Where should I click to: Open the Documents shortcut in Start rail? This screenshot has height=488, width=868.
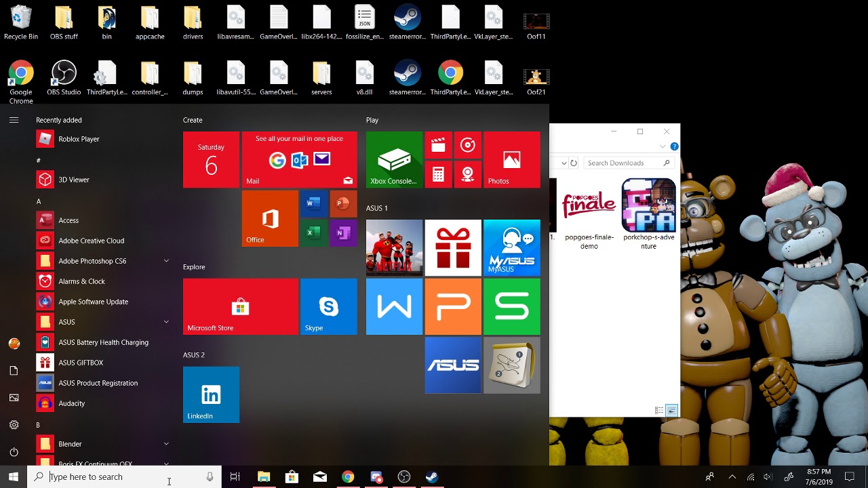(x=14, y=371)
